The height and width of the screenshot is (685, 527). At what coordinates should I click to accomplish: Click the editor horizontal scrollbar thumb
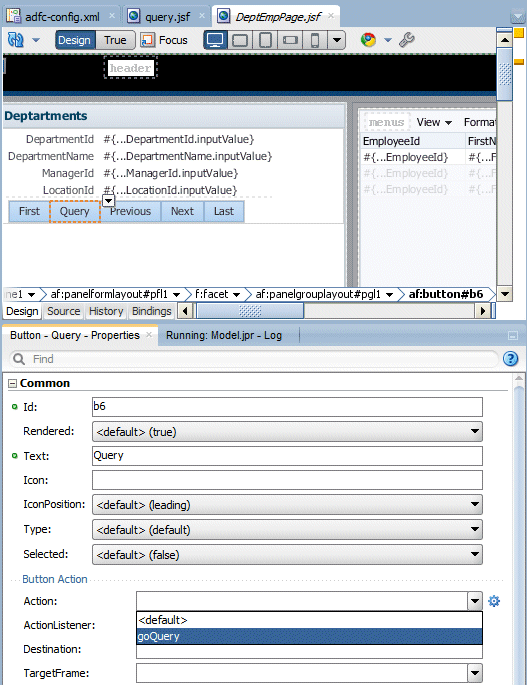(x=250, y=311)
